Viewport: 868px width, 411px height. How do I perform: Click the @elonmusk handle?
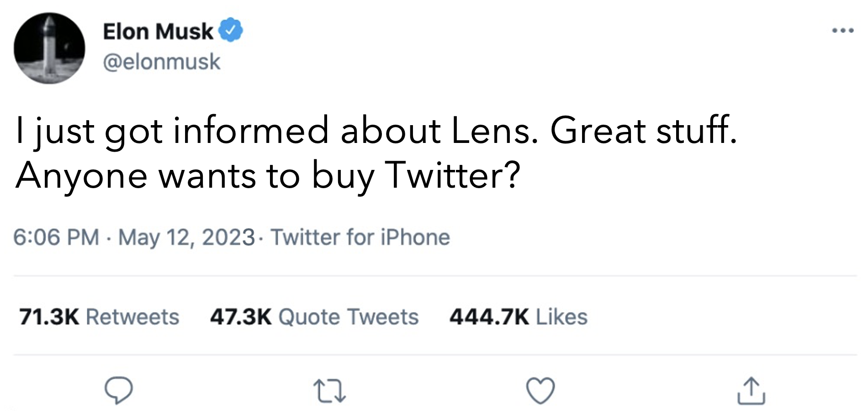162,62
